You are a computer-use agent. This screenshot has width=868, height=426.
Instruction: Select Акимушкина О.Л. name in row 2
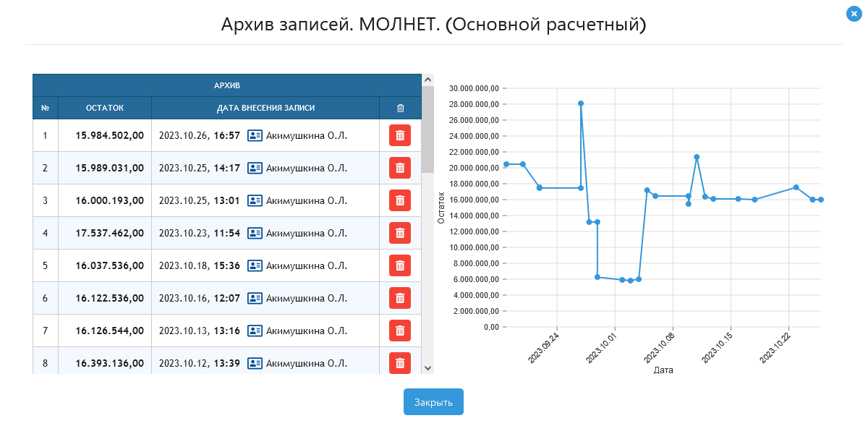pos(307,168)
